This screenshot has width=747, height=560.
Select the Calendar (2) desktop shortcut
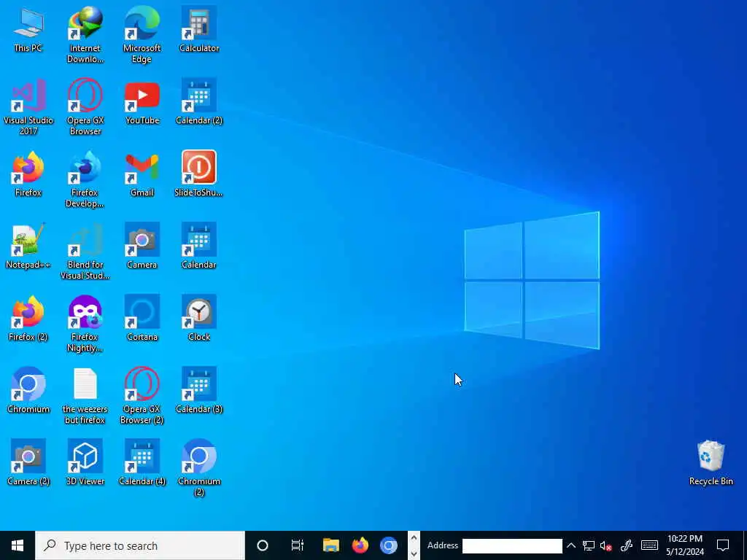tap(199, 102)
